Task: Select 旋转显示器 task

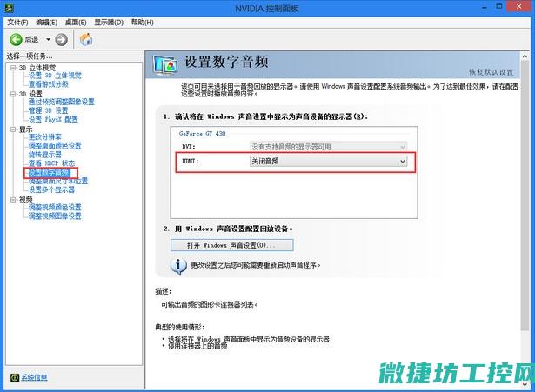Action: pos(45,155)
